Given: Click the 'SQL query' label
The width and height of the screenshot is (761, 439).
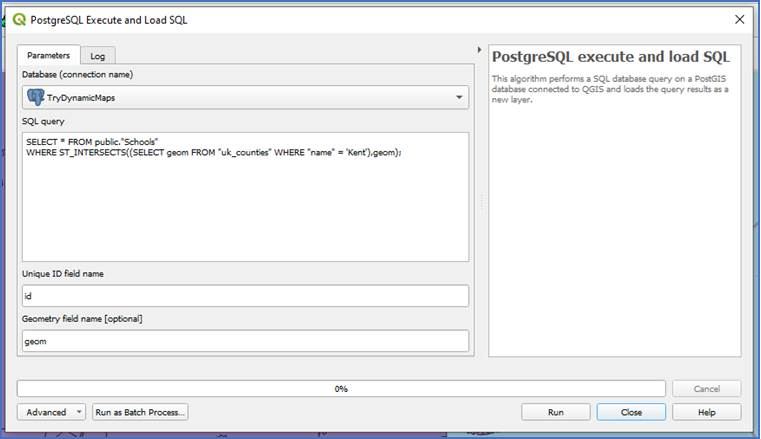Looking at the screenshot, I should (43, 121).
